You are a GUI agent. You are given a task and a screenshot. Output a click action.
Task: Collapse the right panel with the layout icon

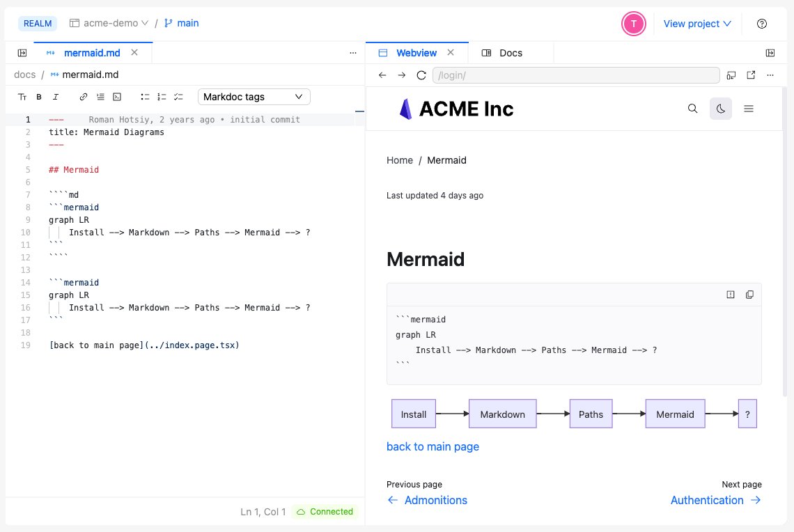click(x=770, y=53)
